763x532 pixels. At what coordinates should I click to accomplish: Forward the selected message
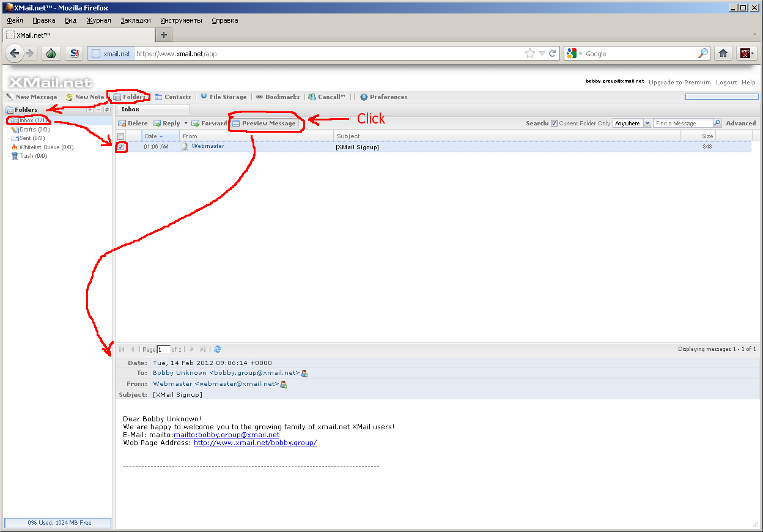click(209, 123)
